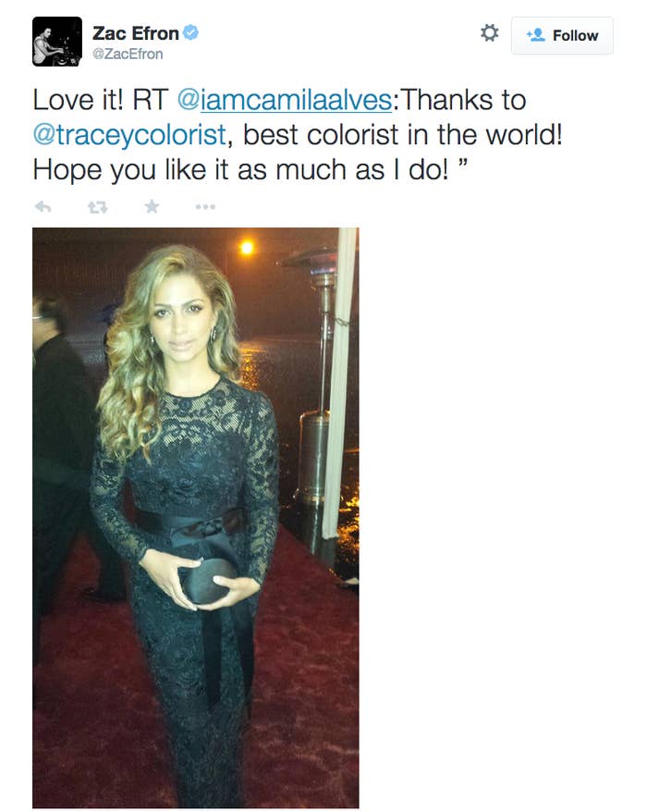Click the patio heater in the photo
Image resolution: width=647 pixels, height=812 pixels.
click(x=316, y=404)
